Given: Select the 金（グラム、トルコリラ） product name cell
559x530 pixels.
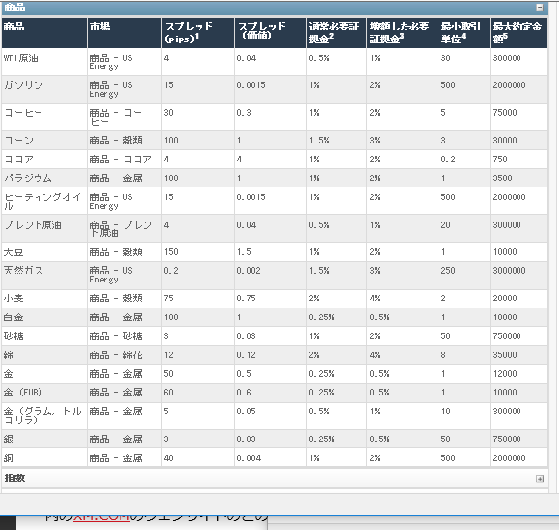Looking at the screenshot, I should click(x=44, y=416).
